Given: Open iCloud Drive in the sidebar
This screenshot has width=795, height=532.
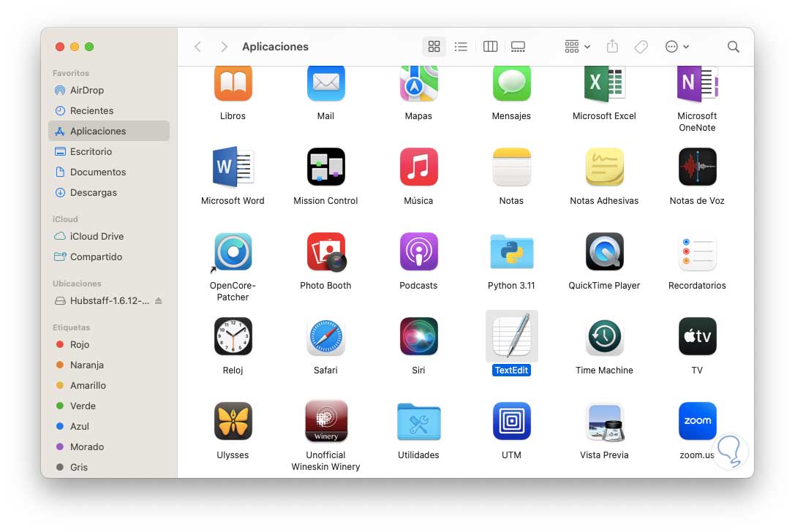Looking at the screenshot, I should pyautogui.click(x=109, y=236).
